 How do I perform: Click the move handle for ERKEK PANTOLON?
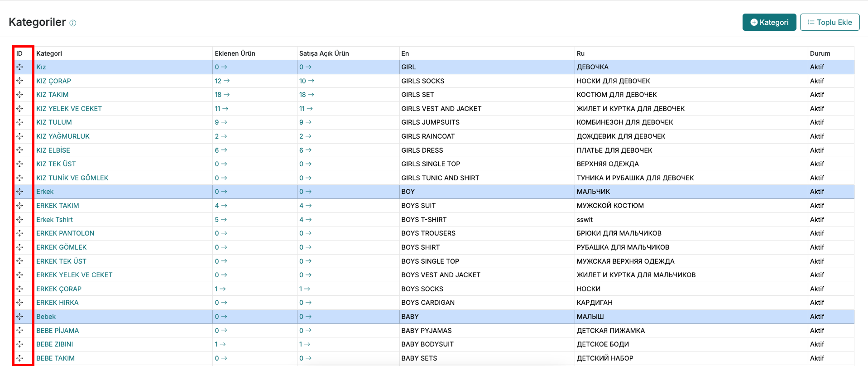pyautogui.click(x=20, y=233)
